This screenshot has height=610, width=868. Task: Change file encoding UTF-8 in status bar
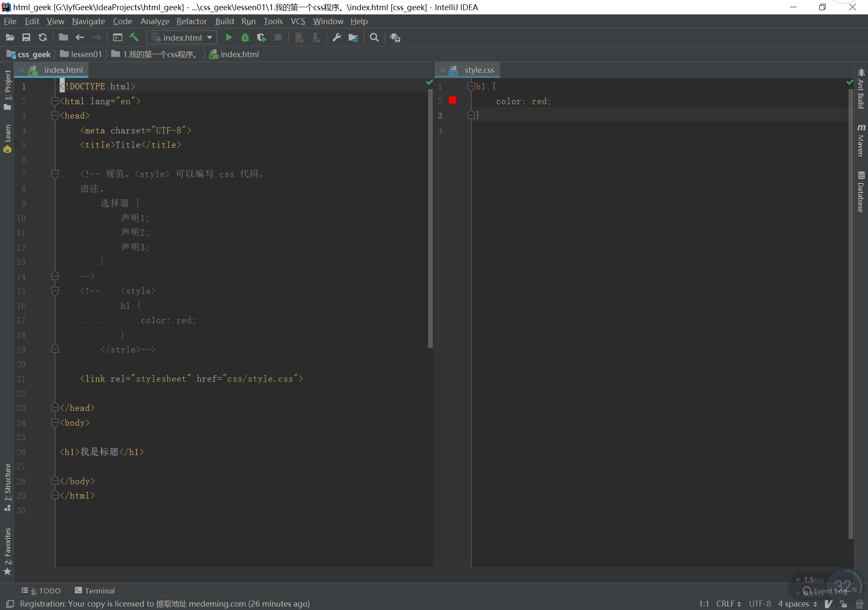coord(760,604)
